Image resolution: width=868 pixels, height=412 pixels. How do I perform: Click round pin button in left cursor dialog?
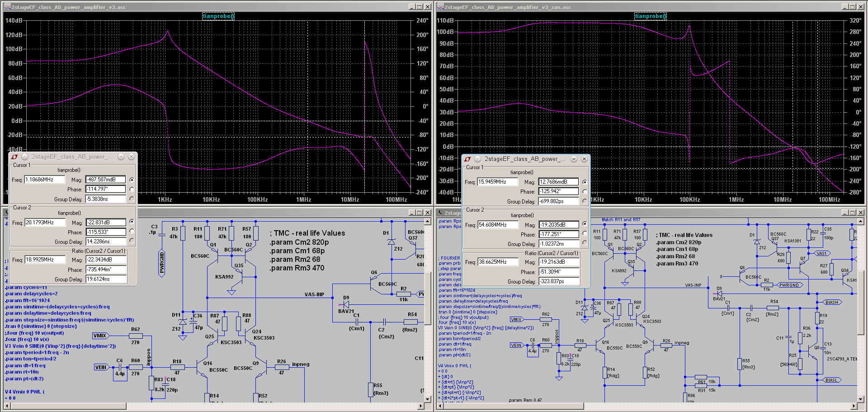(25, 156)
